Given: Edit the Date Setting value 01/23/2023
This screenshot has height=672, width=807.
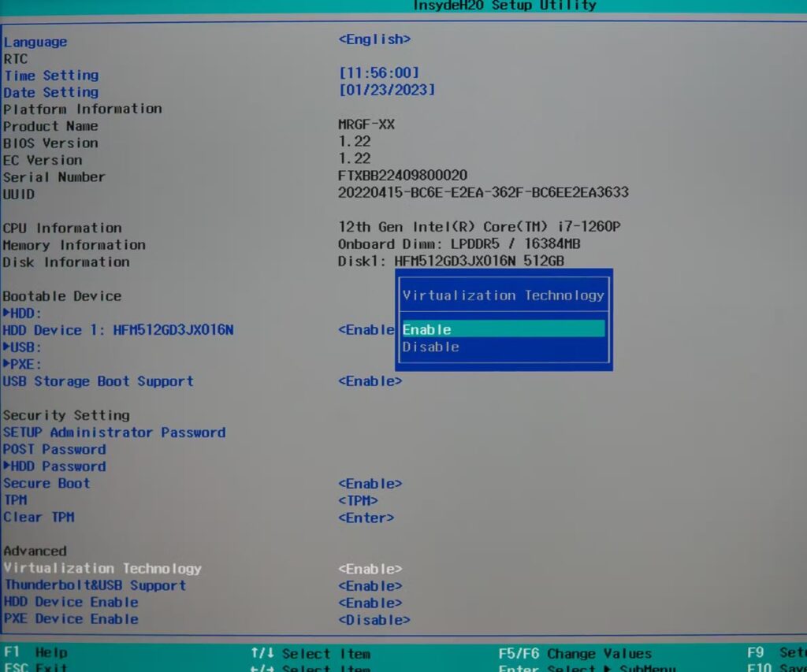Looking at the screenshot, I should [386, 91].
